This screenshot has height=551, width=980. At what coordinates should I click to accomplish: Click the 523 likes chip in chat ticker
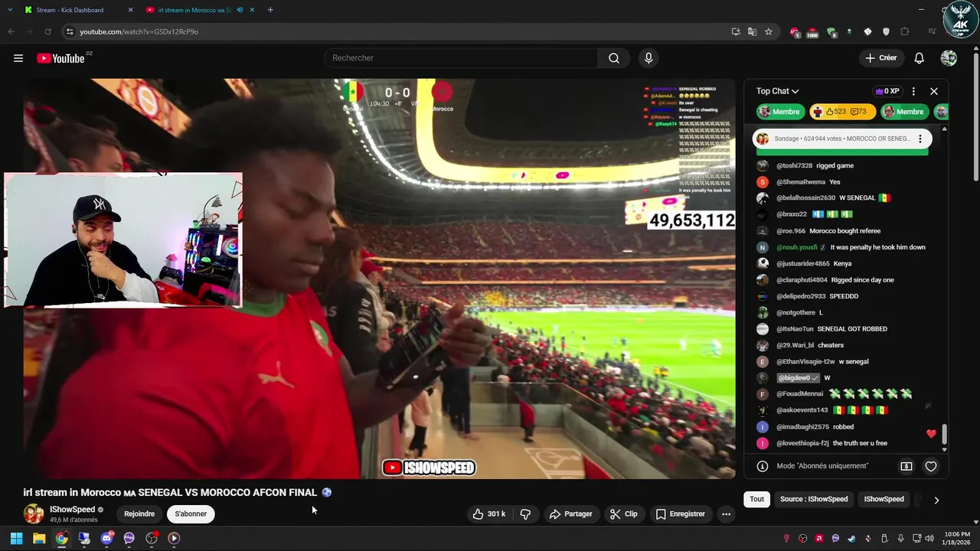[842, 112]
